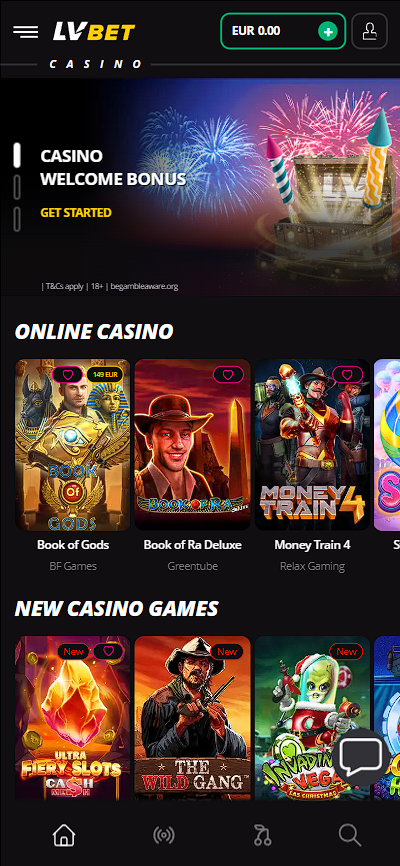Image resolution: width=400 pixels, height=866 pixels.
Task: Toggle favorite heart on Money Train 4
Action: coord(348,375)
